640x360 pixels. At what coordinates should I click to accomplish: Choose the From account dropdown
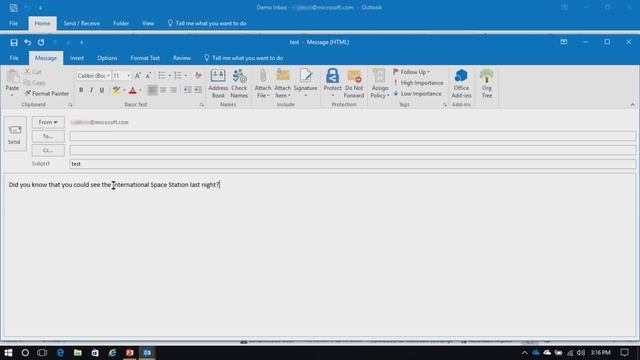coord(48,122)
